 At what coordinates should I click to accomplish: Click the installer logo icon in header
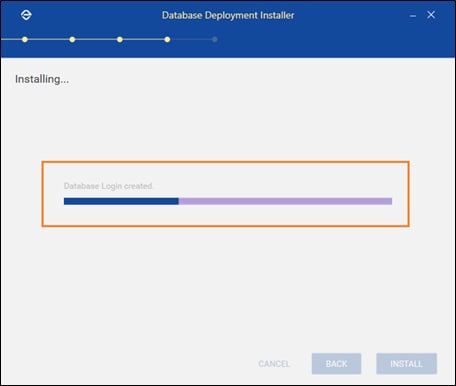click(26, 15)
